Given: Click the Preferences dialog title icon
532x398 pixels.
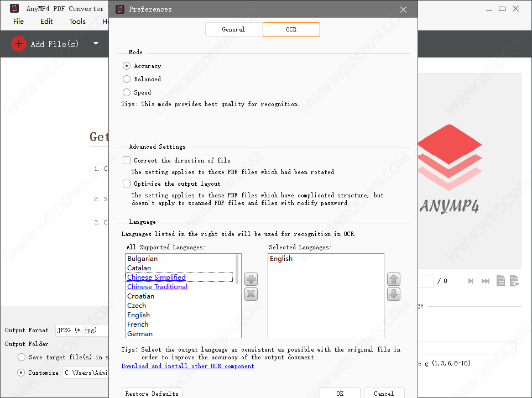Looking at the screenshot, I should 120,9.
